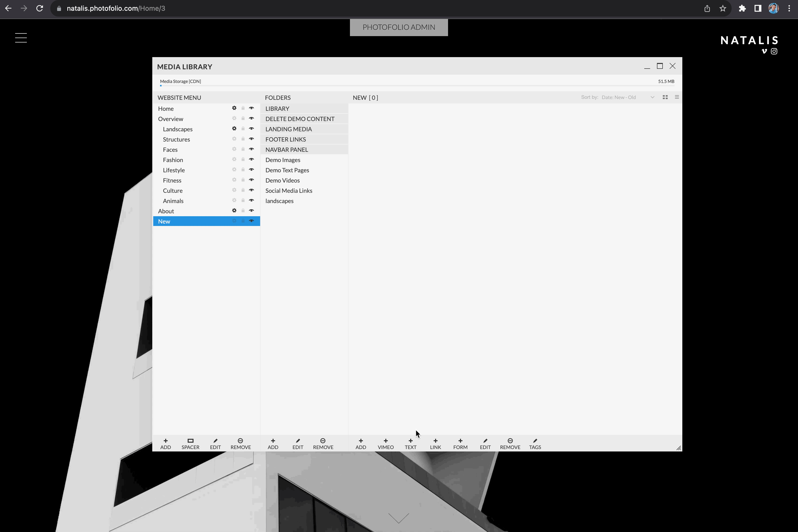
Task: Toggle visibility eye for Landscapes
Action: click(x=251, y=129)
